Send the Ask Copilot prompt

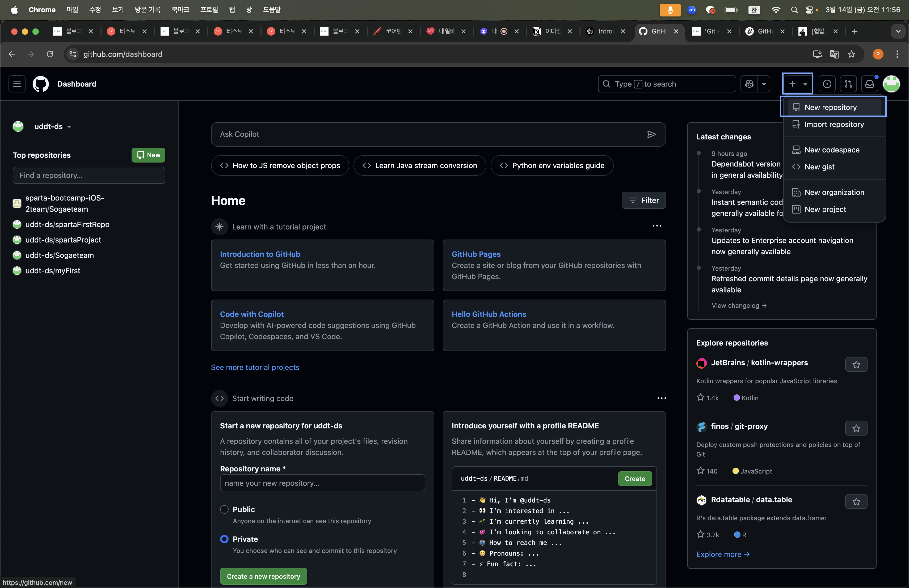[x=651, y=134]
